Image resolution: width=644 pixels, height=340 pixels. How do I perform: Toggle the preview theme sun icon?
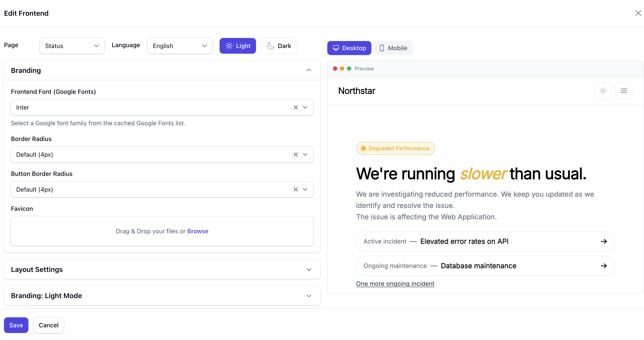[603, 91]
